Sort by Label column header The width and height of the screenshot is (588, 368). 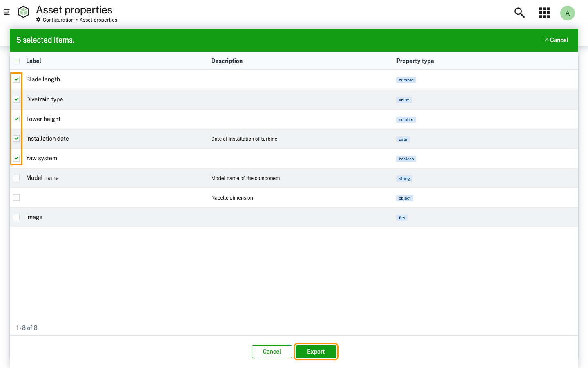coord(33,61)
